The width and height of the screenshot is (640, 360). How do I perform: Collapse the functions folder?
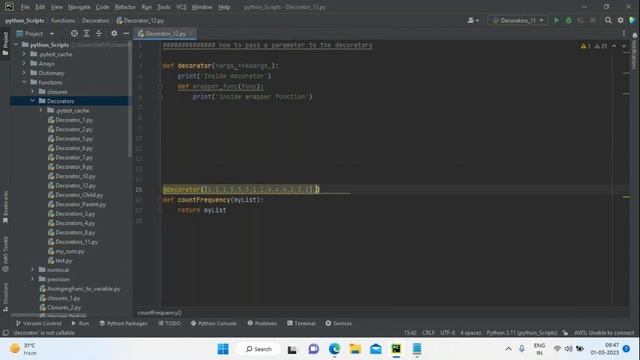coord(24,82)
